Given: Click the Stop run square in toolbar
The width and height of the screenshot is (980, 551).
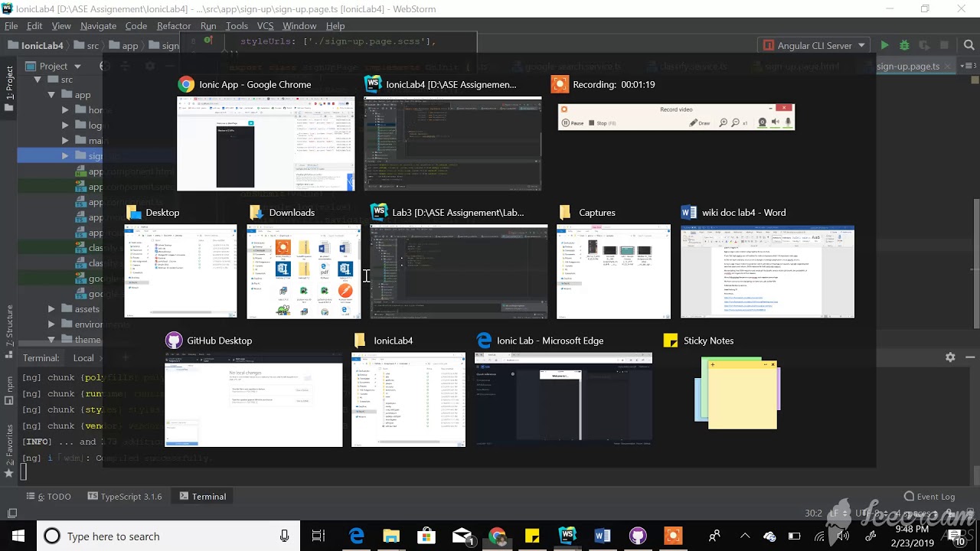Looking at the screenshot, I should click(x=944, y=46).
